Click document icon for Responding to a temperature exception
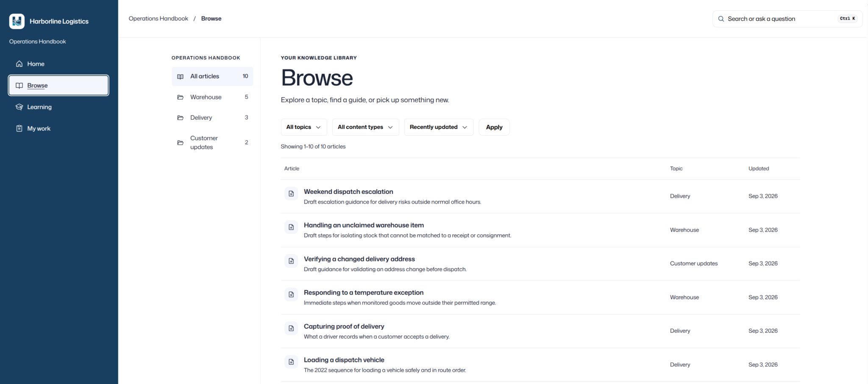This screenshot has height=384, width=868. (x=291, y=294)
